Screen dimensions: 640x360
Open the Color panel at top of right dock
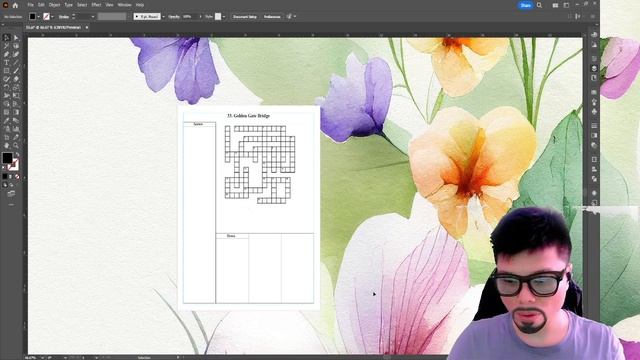pos(594,35)
